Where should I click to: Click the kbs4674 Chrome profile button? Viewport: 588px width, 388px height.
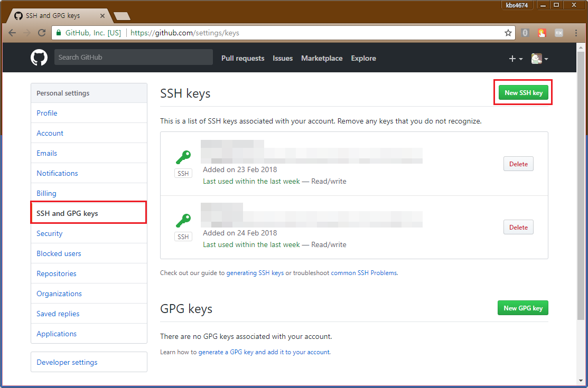517,5
